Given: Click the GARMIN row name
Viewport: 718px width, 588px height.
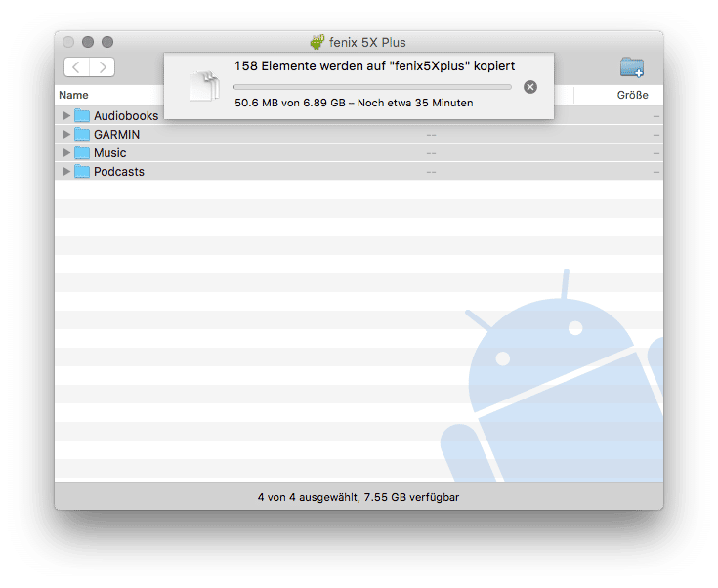Looking at the screenshot, I should tap(117, 134).
